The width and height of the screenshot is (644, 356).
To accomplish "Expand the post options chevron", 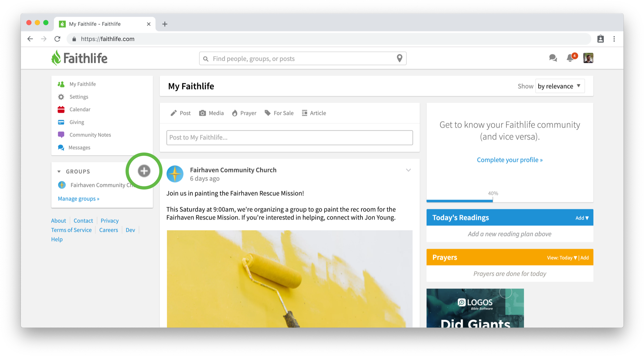I will [x=408, y=170].
